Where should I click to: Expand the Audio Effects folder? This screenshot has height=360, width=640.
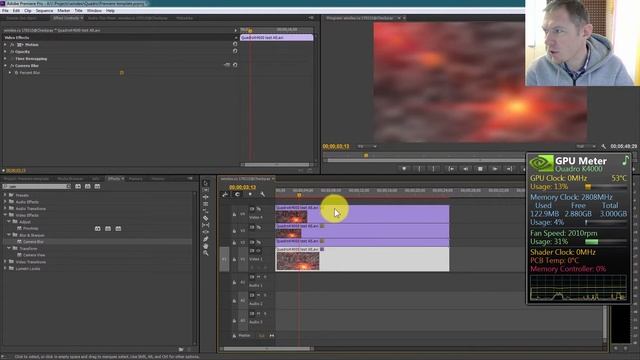point(5,202)
